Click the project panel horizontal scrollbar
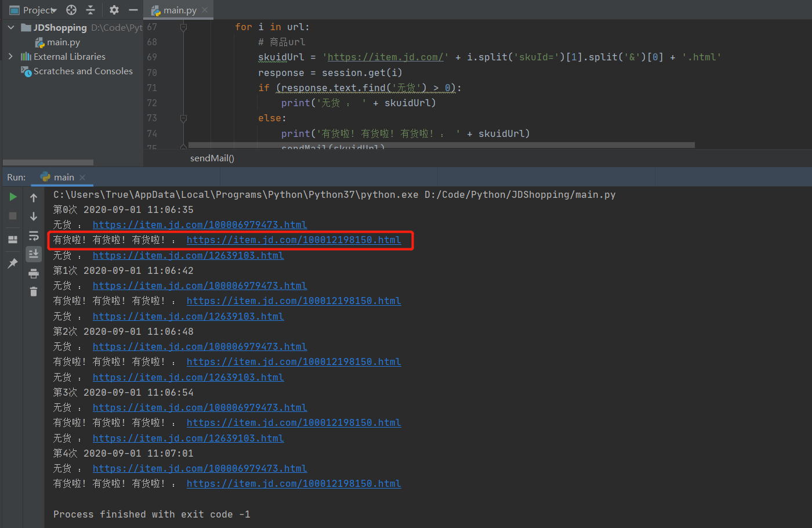 [x=48, y=162]
